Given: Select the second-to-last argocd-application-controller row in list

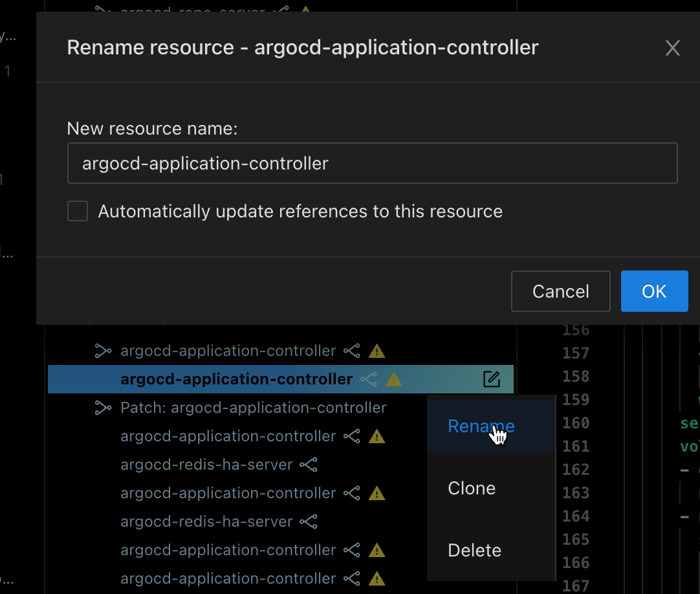Looking at the screenshot, I should (228, 550).
